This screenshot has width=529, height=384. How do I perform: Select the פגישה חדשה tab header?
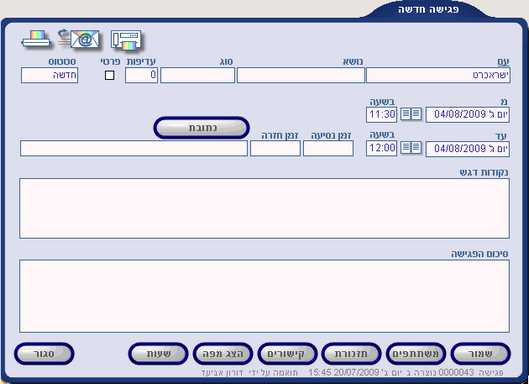tap(429, 9)
